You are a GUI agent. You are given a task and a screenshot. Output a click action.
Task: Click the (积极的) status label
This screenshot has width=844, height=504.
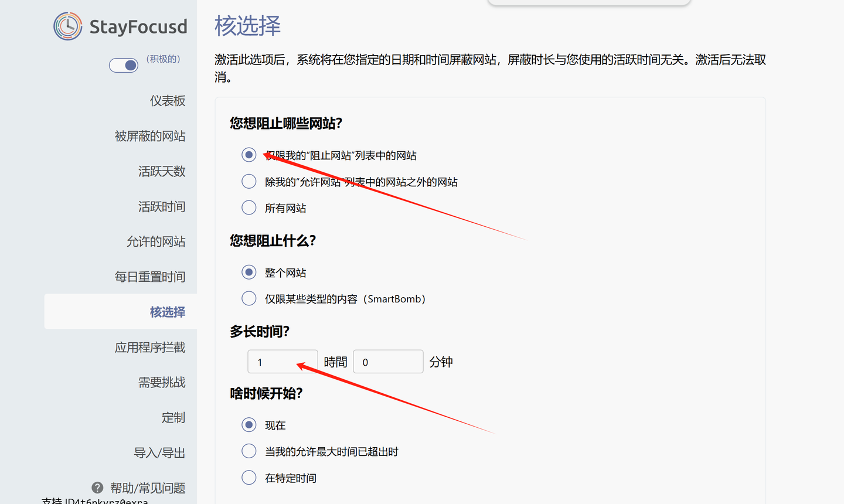coord(163,59)
